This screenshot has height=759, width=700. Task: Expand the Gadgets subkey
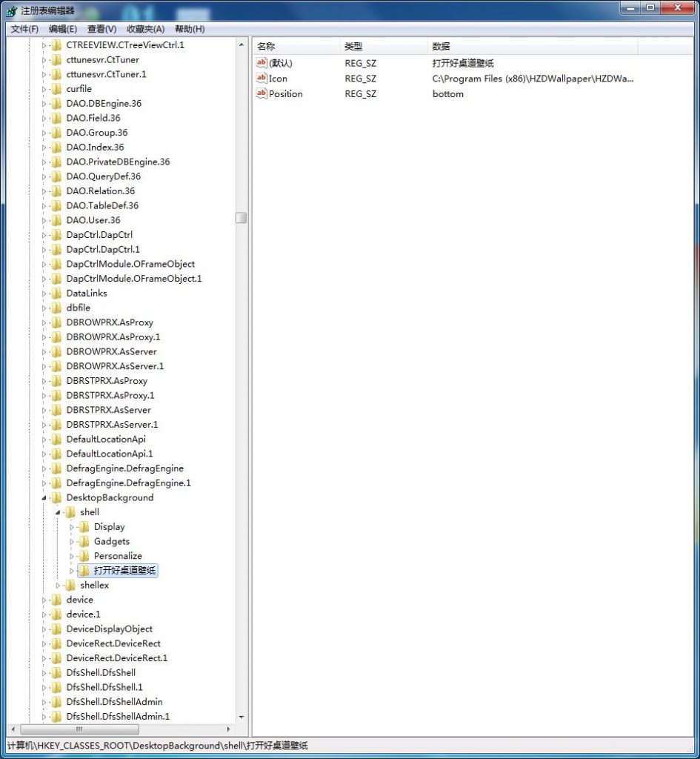point(72,541)
